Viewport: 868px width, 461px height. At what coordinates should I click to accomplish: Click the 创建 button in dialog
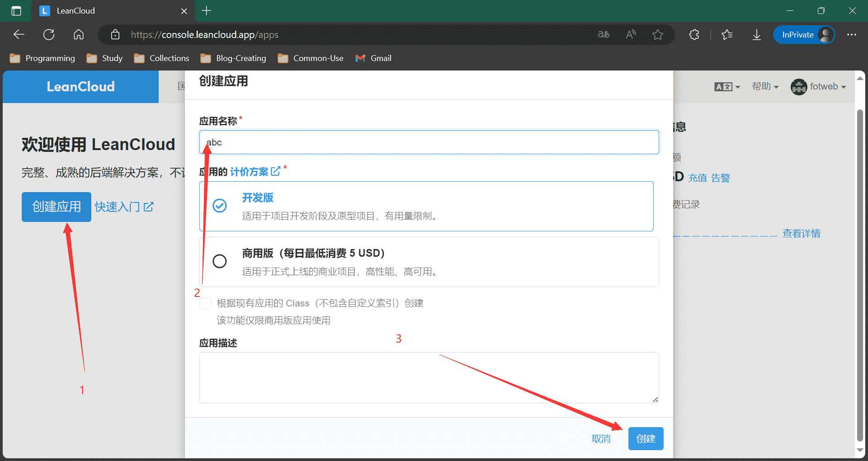point(646,439)
